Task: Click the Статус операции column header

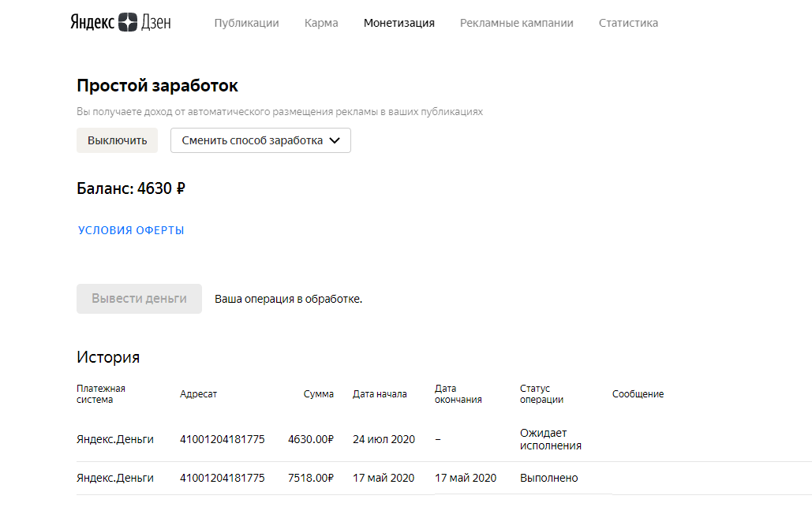Action: (541, 393)
